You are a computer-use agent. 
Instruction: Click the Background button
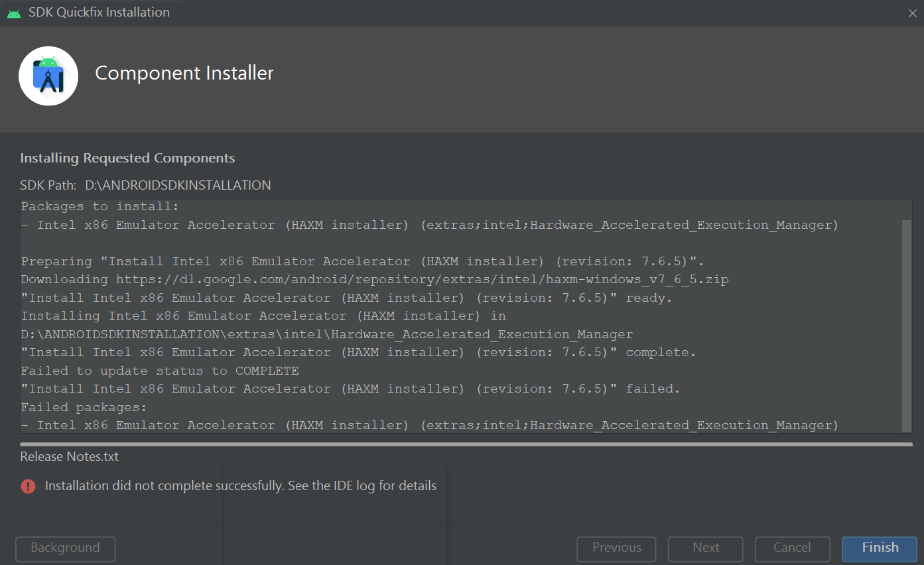pyautogui.click(x=64, y=548)
